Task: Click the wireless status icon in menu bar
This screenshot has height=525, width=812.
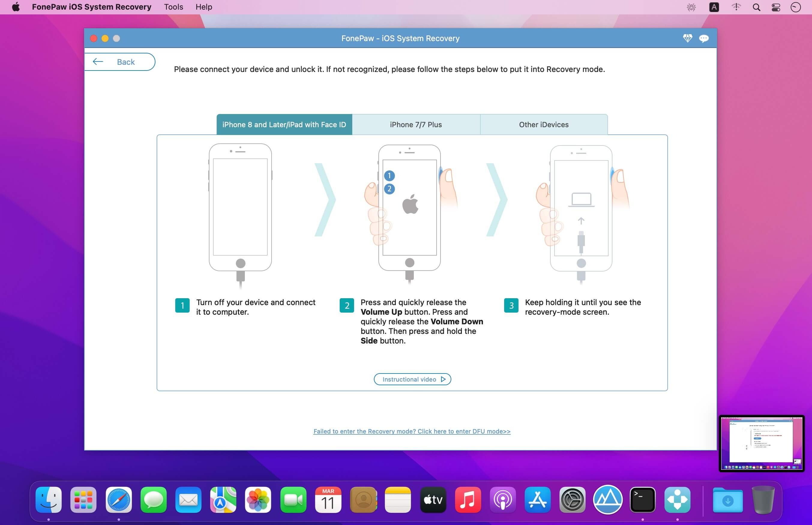Action: 736,7
